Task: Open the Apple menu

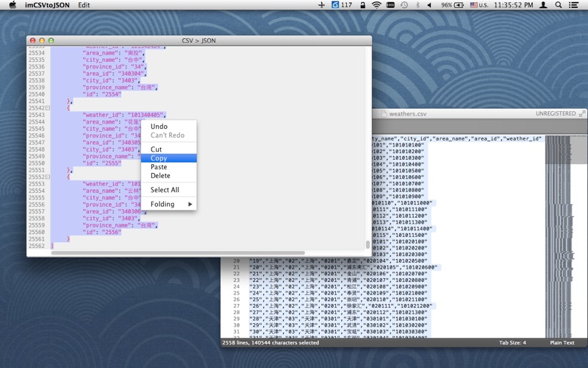Action: 12,5
